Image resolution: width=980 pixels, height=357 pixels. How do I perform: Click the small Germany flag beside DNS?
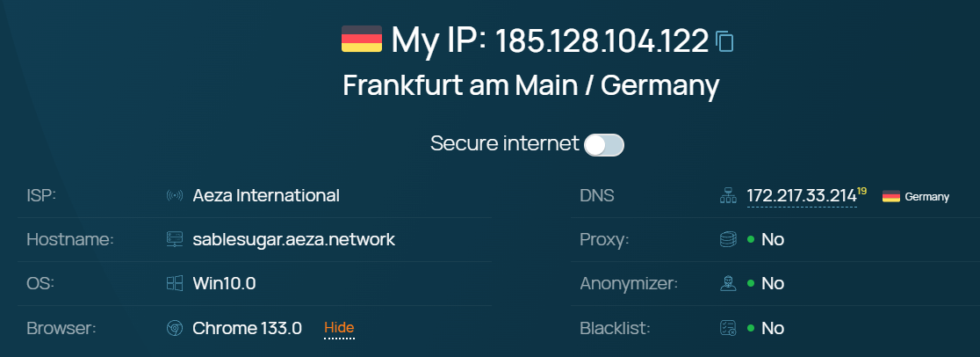pyautogui.click(x=891, y=197)
